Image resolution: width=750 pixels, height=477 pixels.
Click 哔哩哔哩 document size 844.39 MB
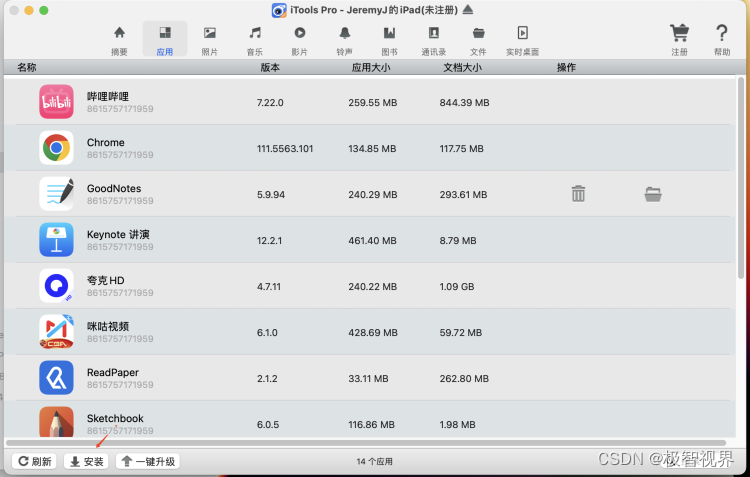click(464, 103)
